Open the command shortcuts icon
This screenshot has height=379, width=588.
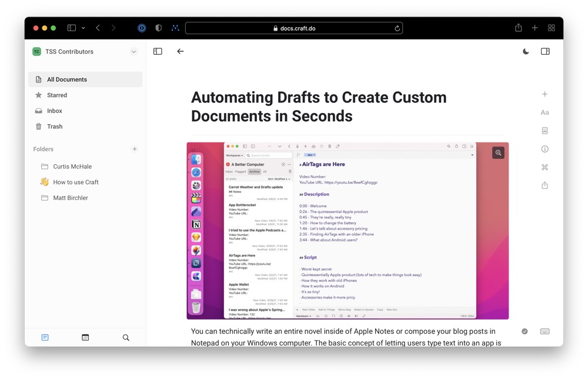point(545,167)
